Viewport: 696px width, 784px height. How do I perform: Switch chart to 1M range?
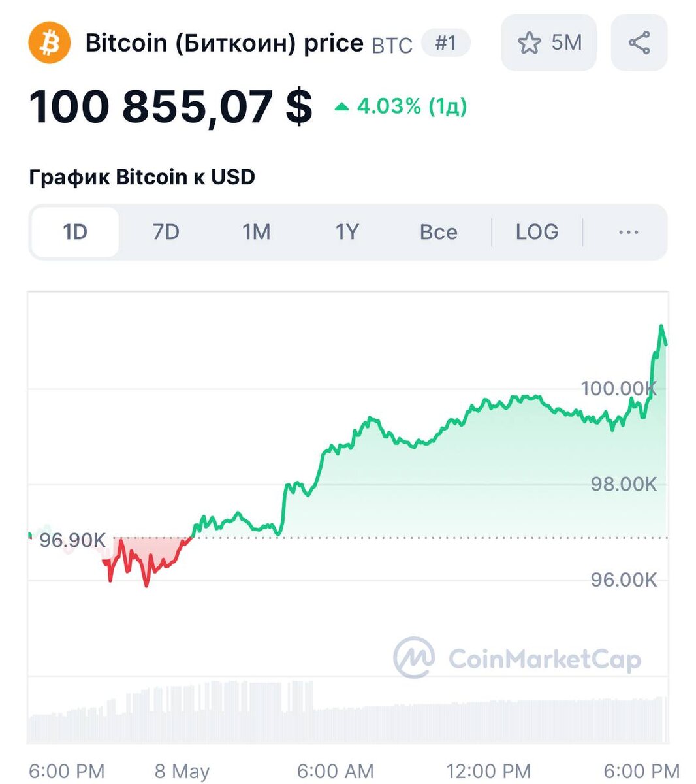click(x=256, y=232)
